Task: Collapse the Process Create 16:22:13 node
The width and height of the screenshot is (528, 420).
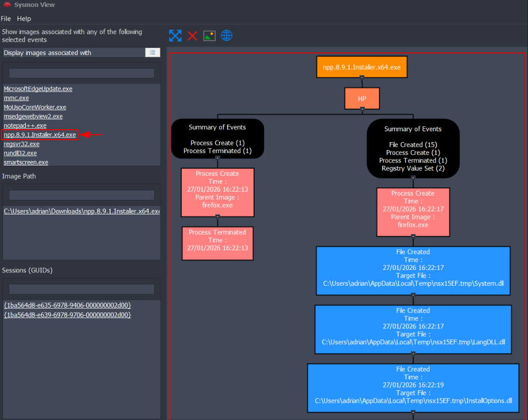Action: pos(217,216)
